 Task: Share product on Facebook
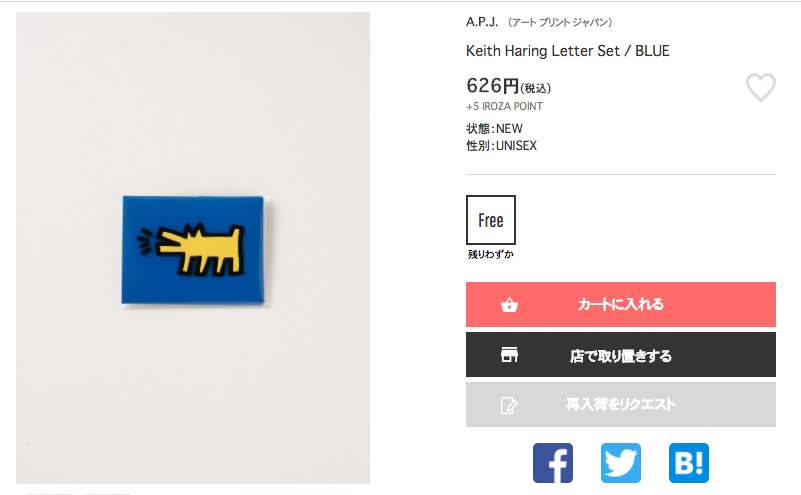tap(553, 463)
